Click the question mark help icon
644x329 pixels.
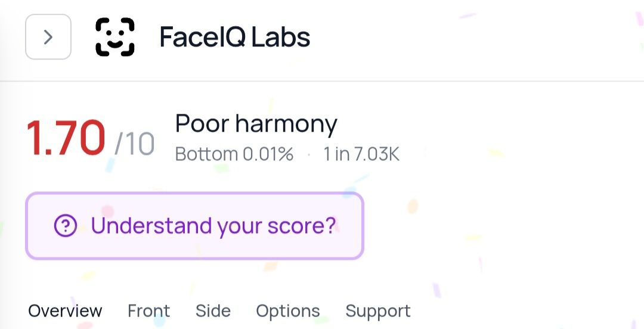click(x=66, y=226)
